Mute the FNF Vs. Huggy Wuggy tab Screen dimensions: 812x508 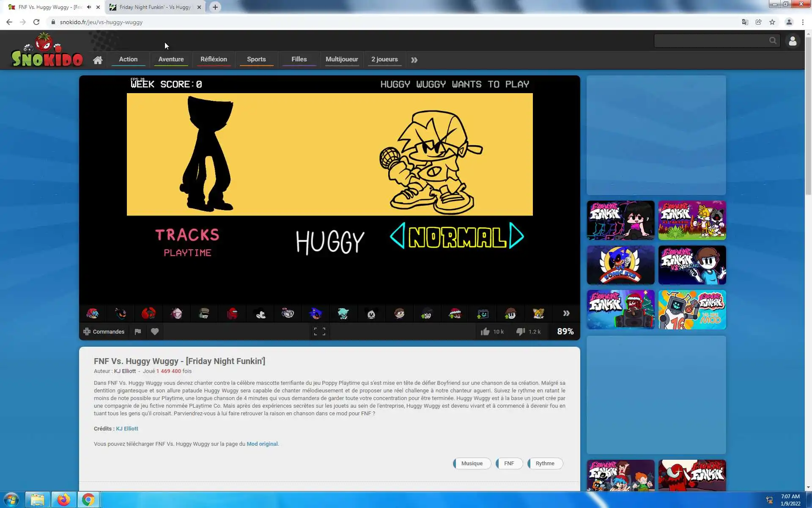point(89,7)
